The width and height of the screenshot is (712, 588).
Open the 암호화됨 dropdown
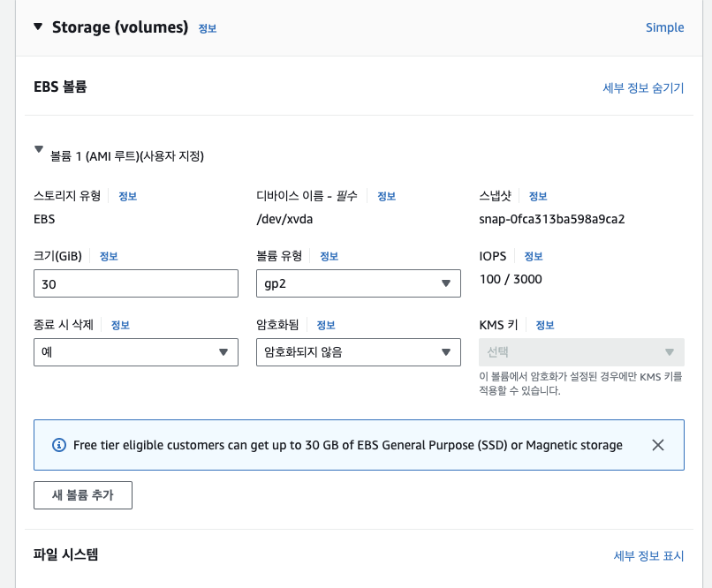[358, 352]
